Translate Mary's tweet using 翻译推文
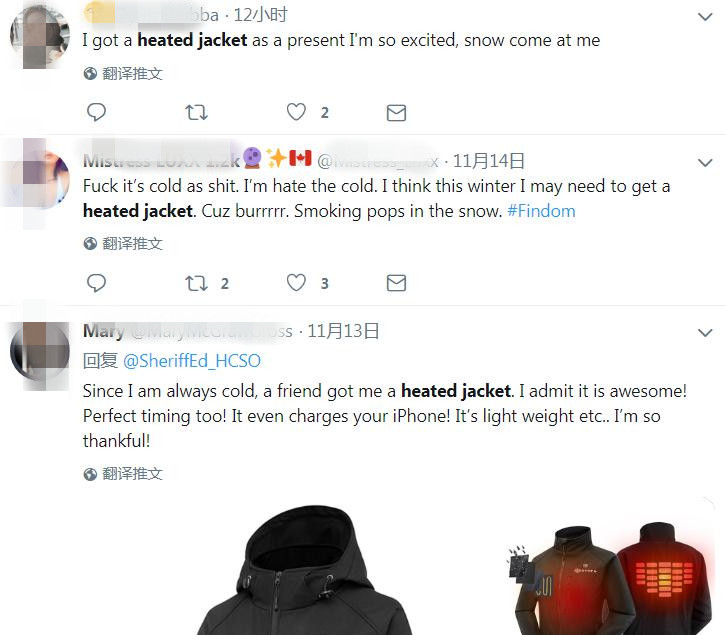Screen dimensions: 726x635 [123, 474]
